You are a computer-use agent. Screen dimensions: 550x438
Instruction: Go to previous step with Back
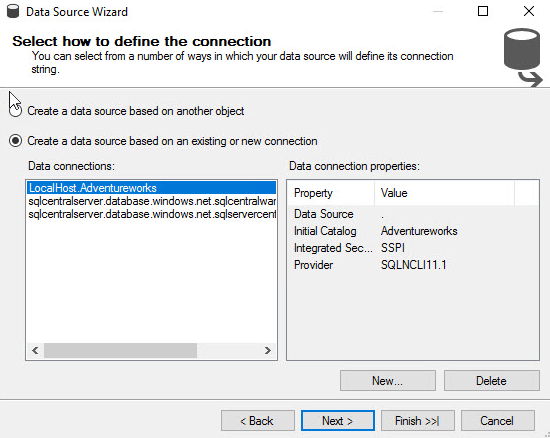click(258, 421)
